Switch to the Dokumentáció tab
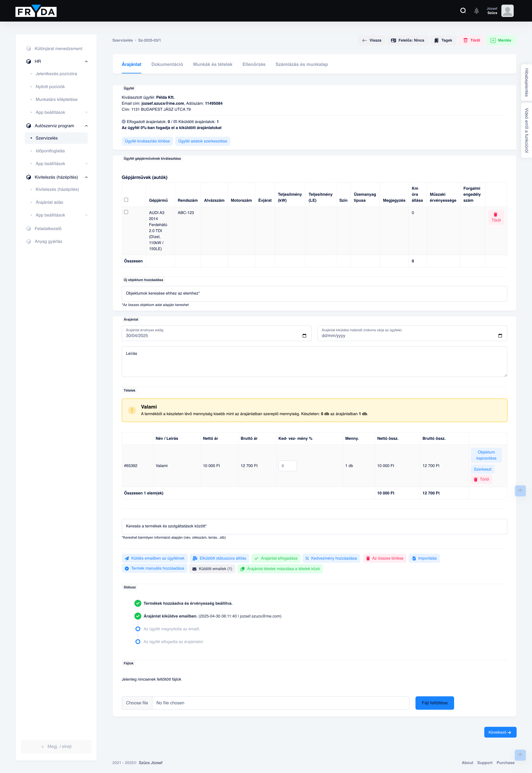This screenshot has height=773, width=532. tap(167, 64)
